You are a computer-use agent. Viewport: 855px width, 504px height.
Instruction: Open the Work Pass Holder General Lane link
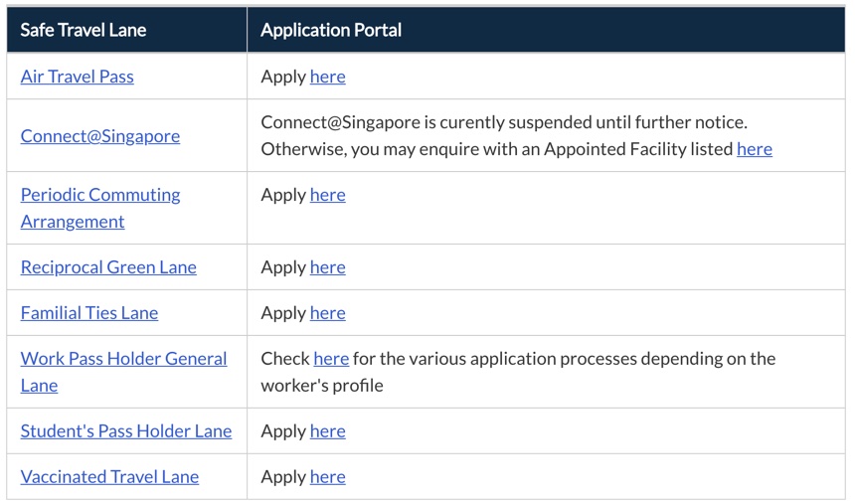(124, 372)
